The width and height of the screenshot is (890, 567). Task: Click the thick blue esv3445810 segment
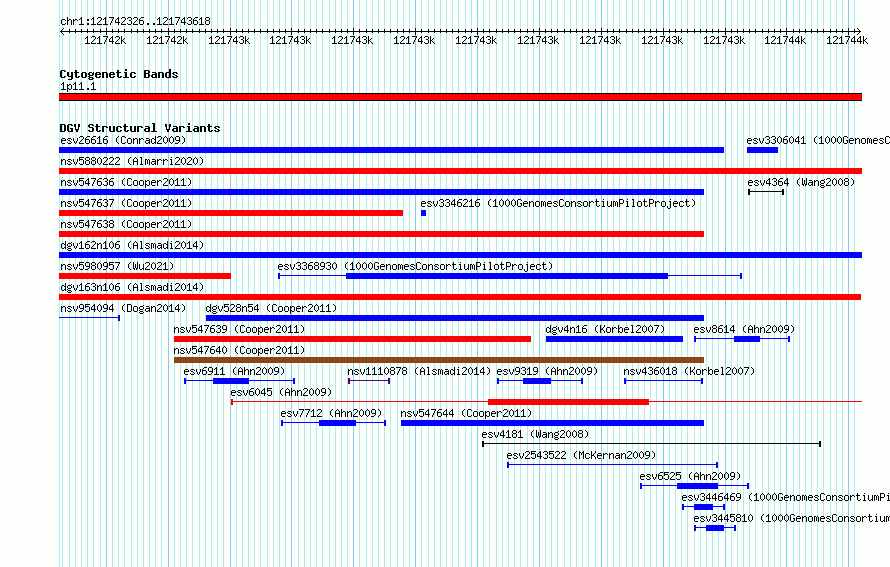coord(715,528)
